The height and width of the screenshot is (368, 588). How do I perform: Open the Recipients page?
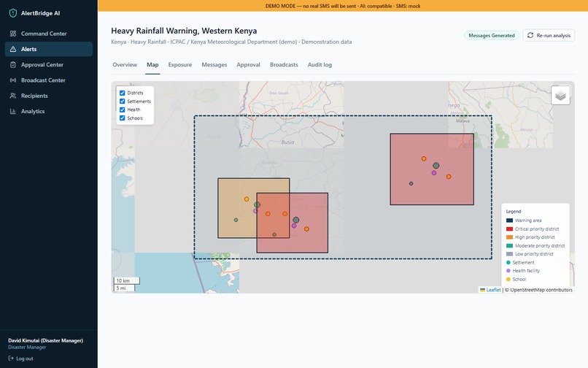[x=49, y=96]
